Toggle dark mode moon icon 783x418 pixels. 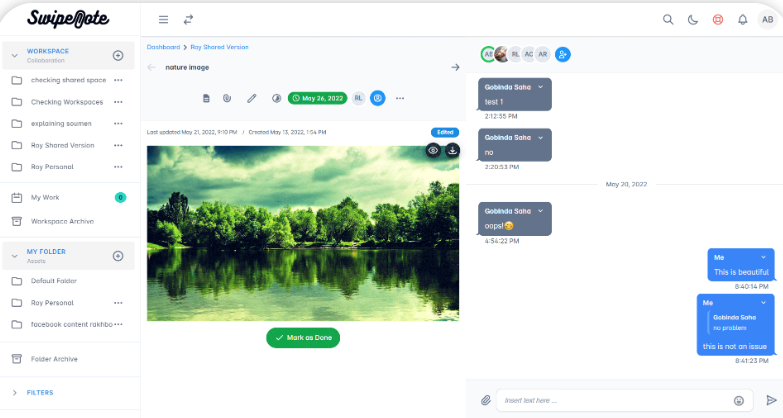[x=693, y=19]
